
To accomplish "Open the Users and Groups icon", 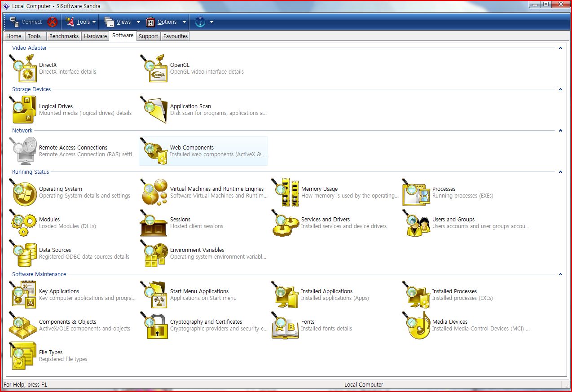I will click(x=416, y=223).
